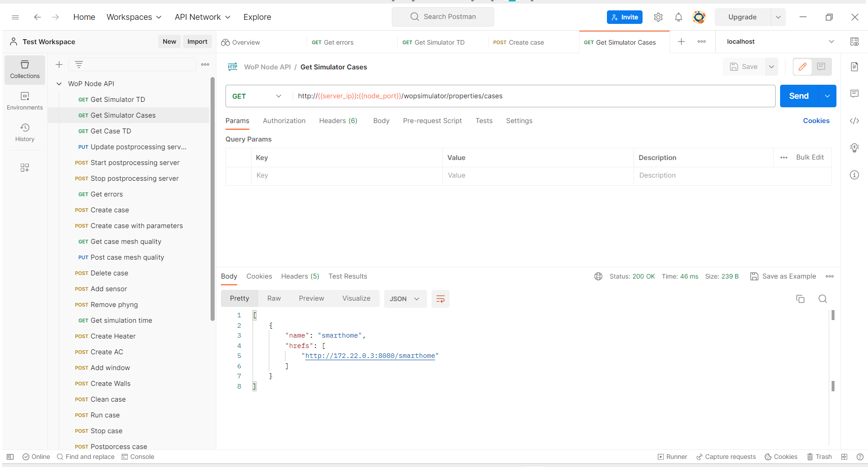
Task: Select the Raw response view
Action: [x=274, y=298]
